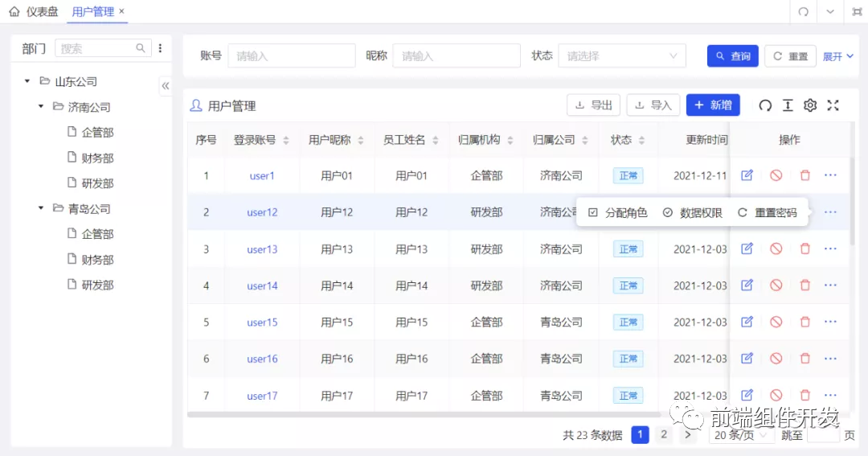Image resolution: width=868 pixels, height=456 pixels.
Task: Click the department search magnifier icon
Action: (x=141, y=48)
